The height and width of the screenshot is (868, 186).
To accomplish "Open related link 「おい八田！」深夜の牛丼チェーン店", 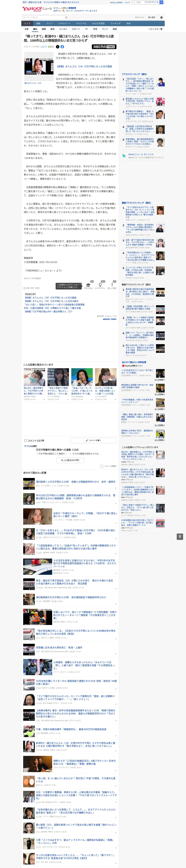I will (x=54, y=305).
